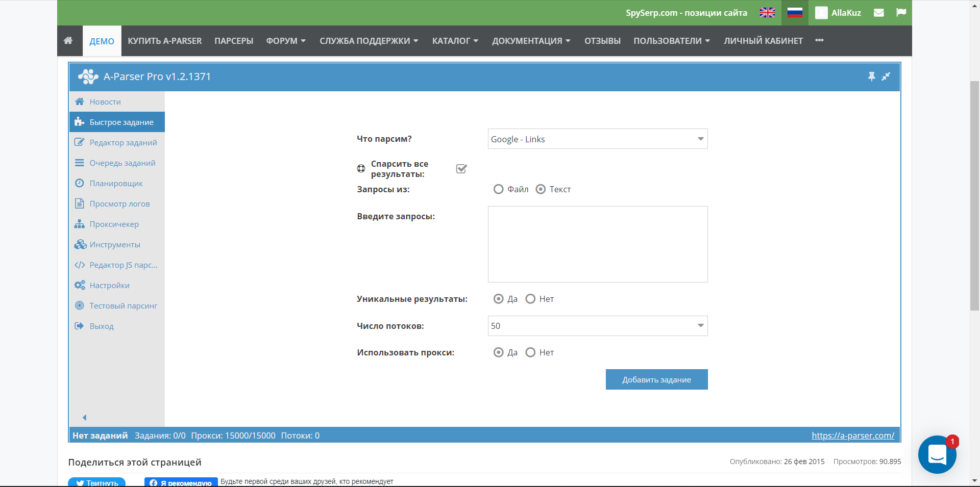Pin the A-Parser panel
Image resolution: width=980 pixels, height=487 pixels.
click(x=872, y=76)
